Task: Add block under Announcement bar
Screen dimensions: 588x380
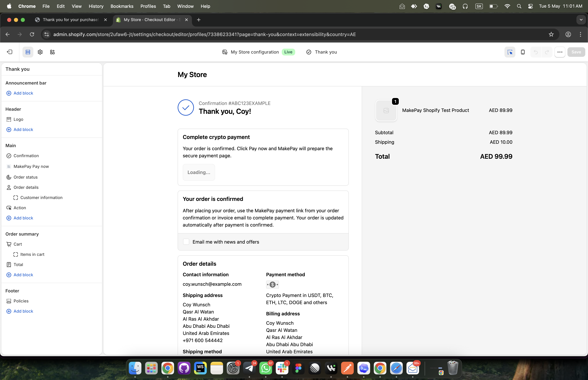Action: [x=20, y=93]
